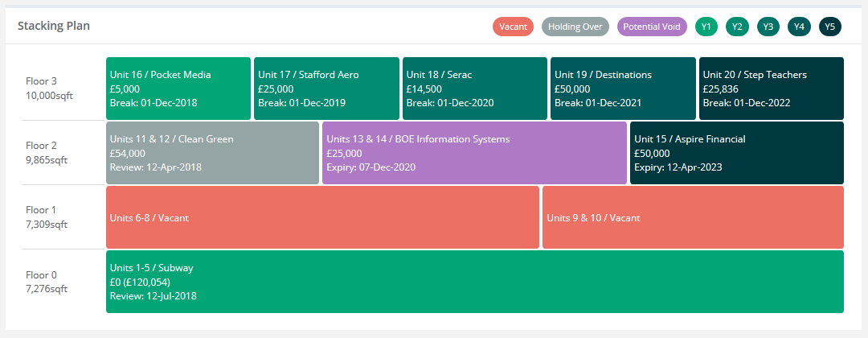Open Unit 16 Pocket Media block
868x338 pixels.
178,89
